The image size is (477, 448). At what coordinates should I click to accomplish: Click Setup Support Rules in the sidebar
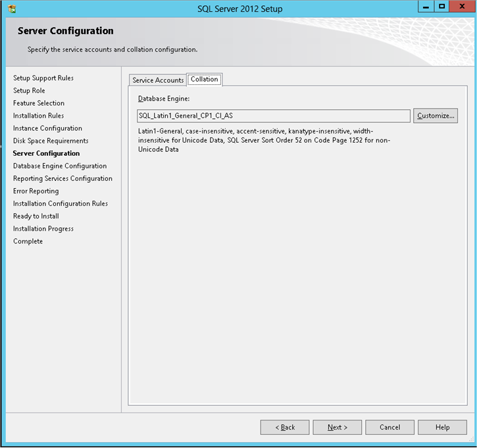point(43,78)
